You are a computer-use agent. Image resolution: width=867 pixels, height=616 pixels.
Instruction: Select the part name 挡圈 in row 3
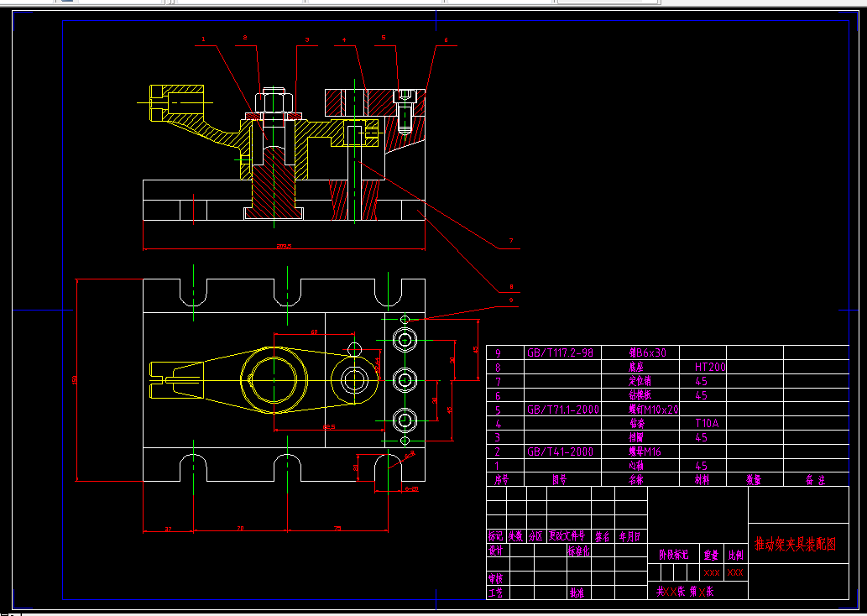(637, 437)
